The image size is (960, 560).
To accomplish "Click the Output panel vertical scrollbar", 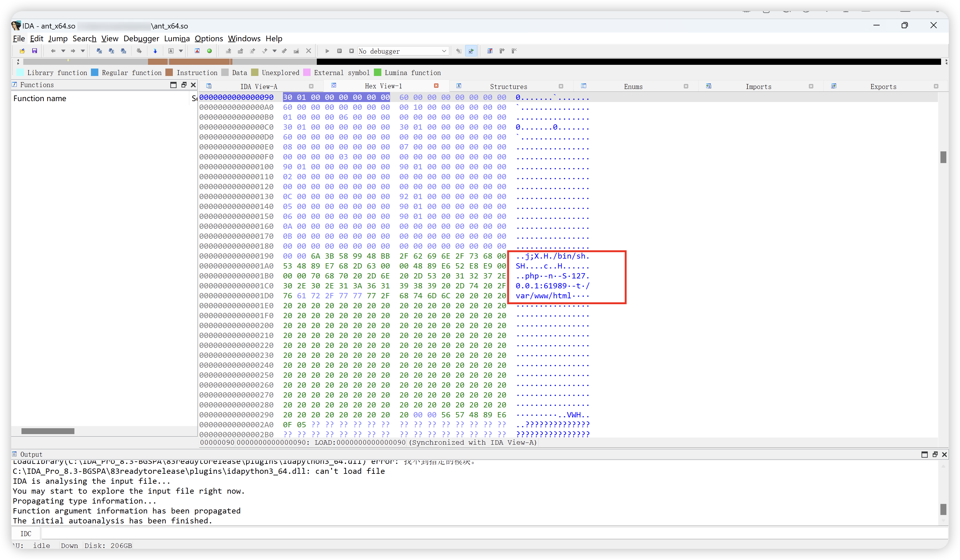I will point(943,509).
